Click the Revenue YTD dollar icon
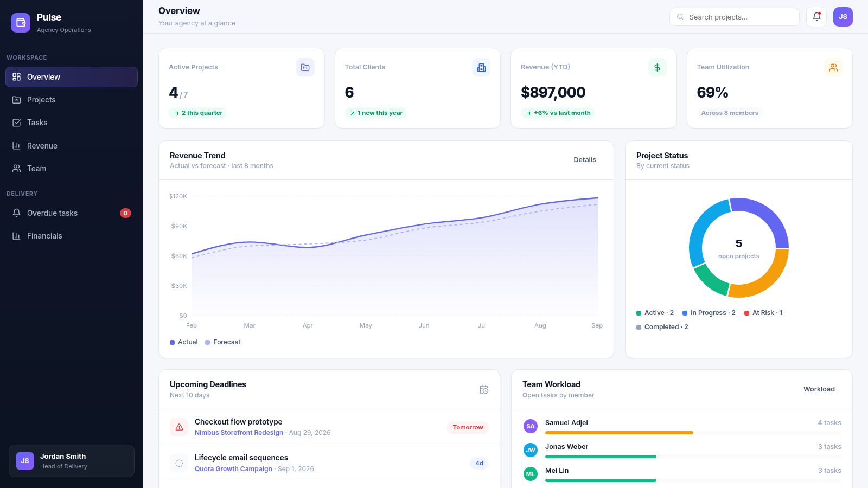Screen dimensions: 868x488 (658, 67)
